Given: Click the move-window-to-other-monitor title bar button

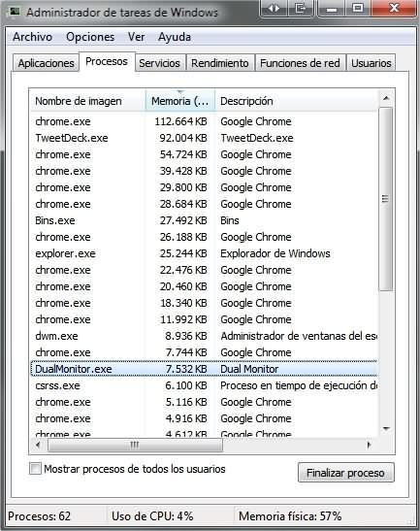Looking at the screenshot, I should coord(301,8).
